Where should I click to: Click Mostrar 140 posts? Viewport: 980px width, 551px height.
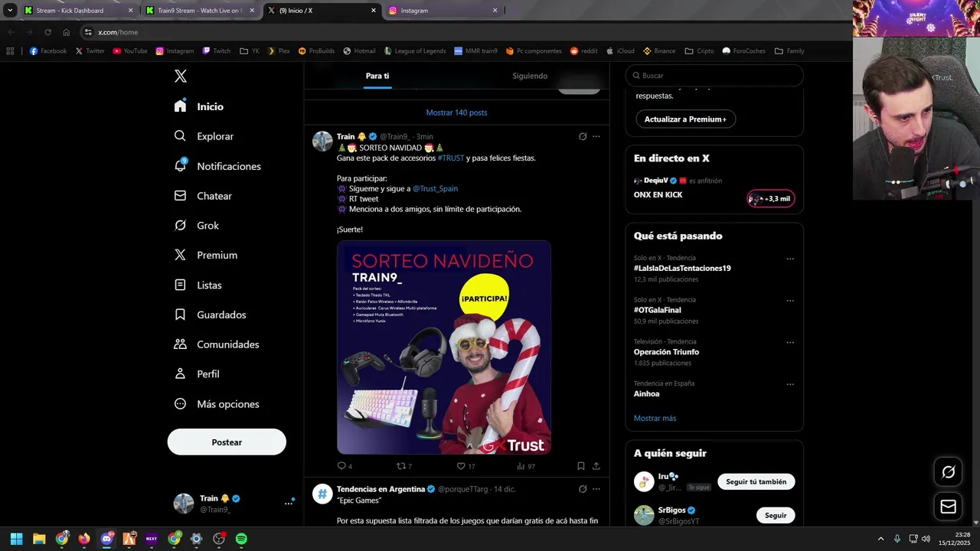pos(456,112)
